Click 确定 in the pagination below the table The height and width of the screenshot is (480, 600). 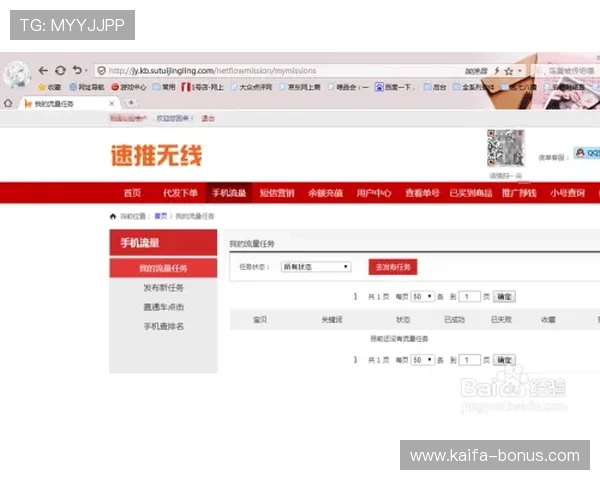tap(504, 360)
